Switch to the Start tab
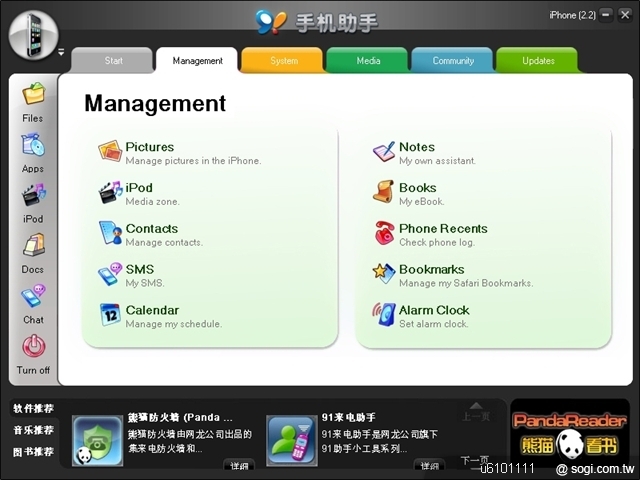 click(x=113, y=60)
